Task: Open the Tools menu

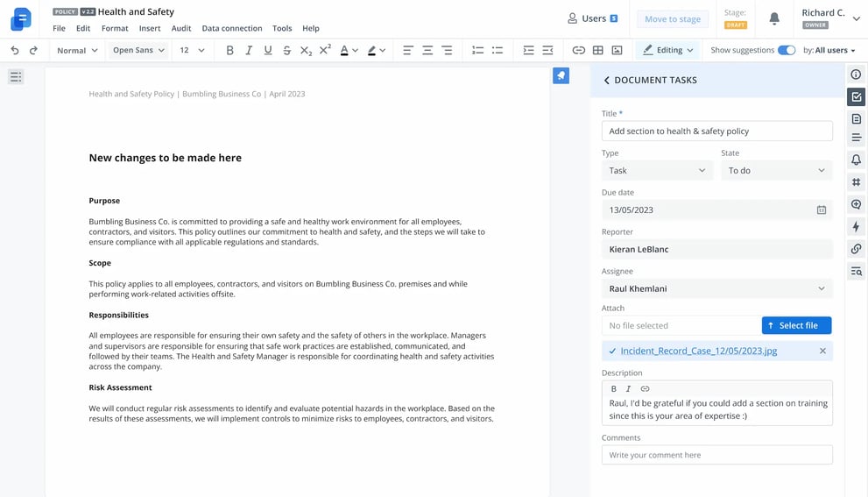Action: [x=282, y=28]
